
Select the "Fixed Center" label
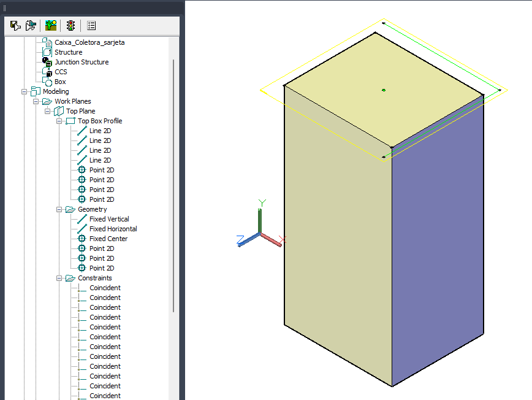(108, 239)
